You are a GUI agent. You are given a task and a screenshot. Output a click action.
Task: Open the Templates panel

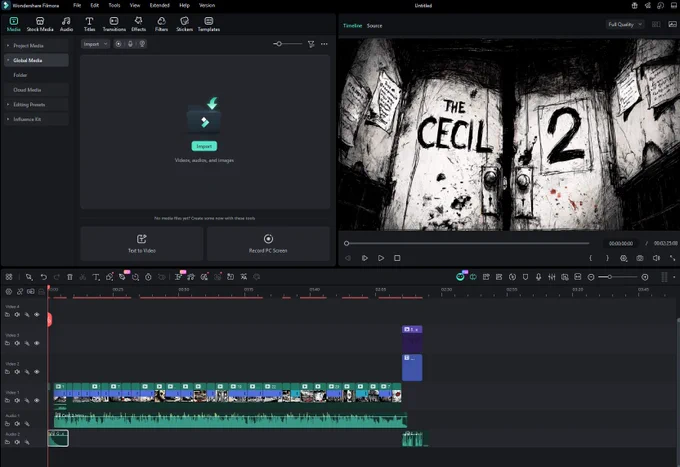[209, 24]
